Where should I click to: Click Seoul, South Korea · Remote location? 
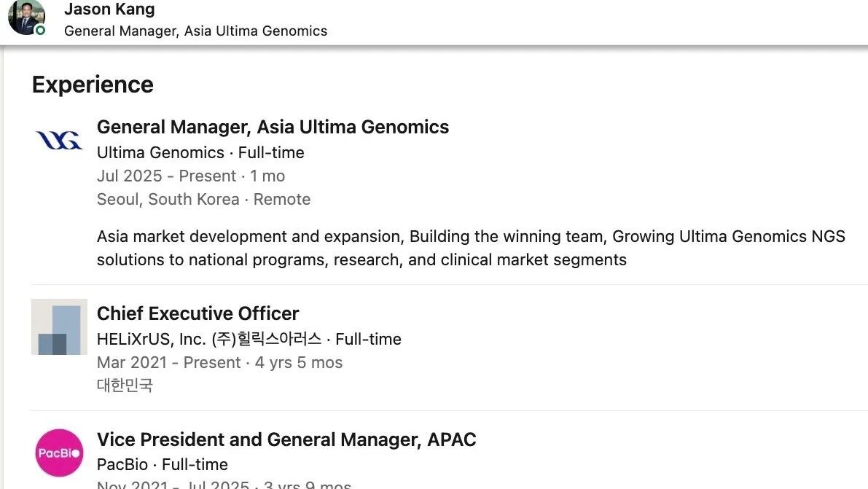pos(204,199)
